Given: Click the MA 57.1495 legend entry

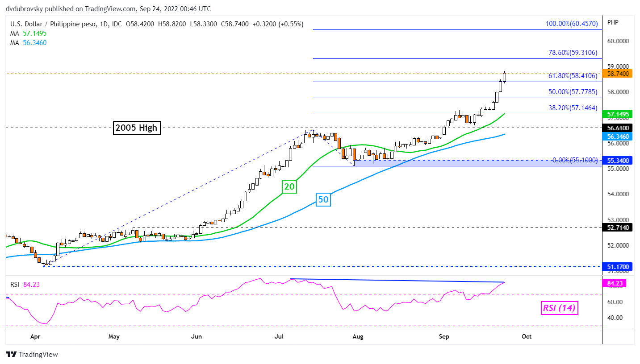Looking at the screenshot, I should pyautogui.click(x=29, y=33).
